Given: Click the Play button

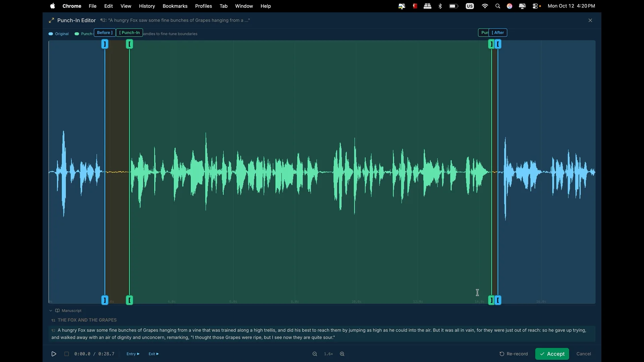Looking at the screenshot, I should (54, 354).
